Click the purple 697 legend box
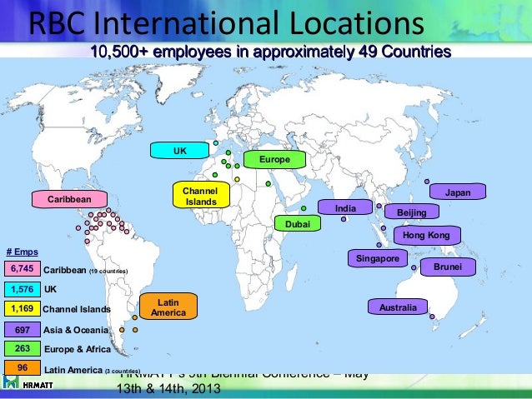The image size is (532, 399). coord(23,330)
